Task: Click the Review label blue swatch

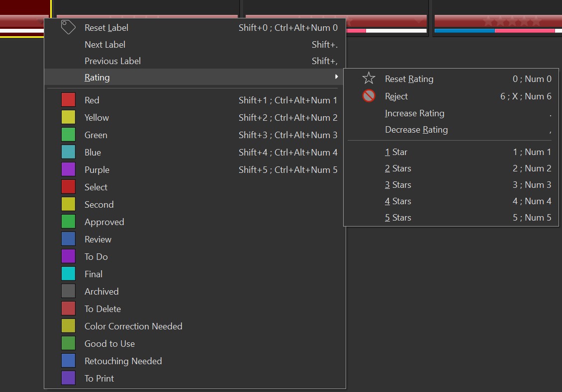Action: (68, 239)
